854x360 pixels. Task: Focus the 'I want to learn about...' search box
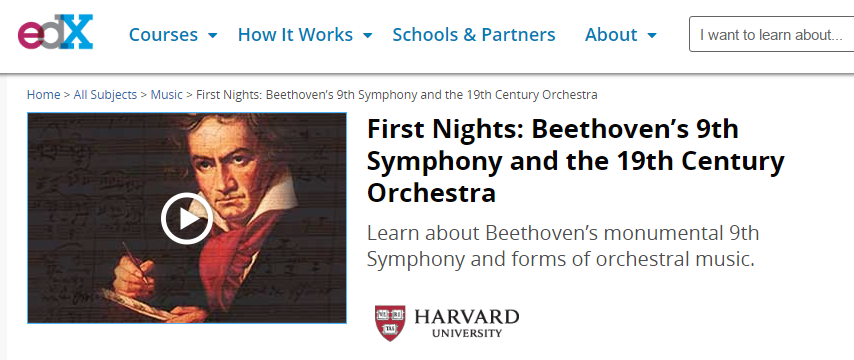pos(771,34)
